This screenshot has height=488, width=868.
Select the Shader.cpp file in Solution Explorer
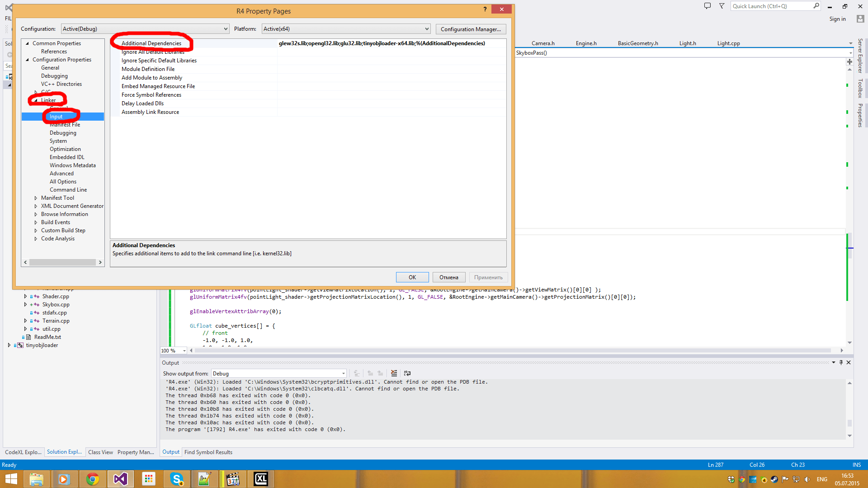click(x=56, y=296)
